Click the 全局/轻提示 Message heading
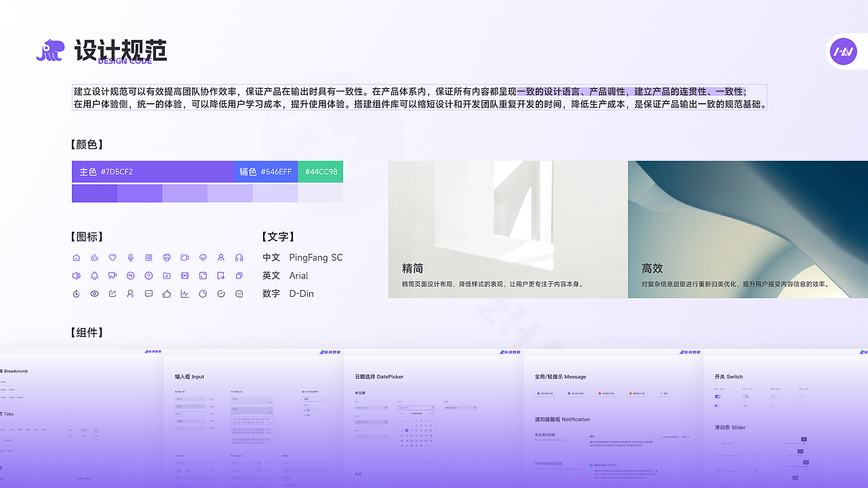 coord(560,377)
